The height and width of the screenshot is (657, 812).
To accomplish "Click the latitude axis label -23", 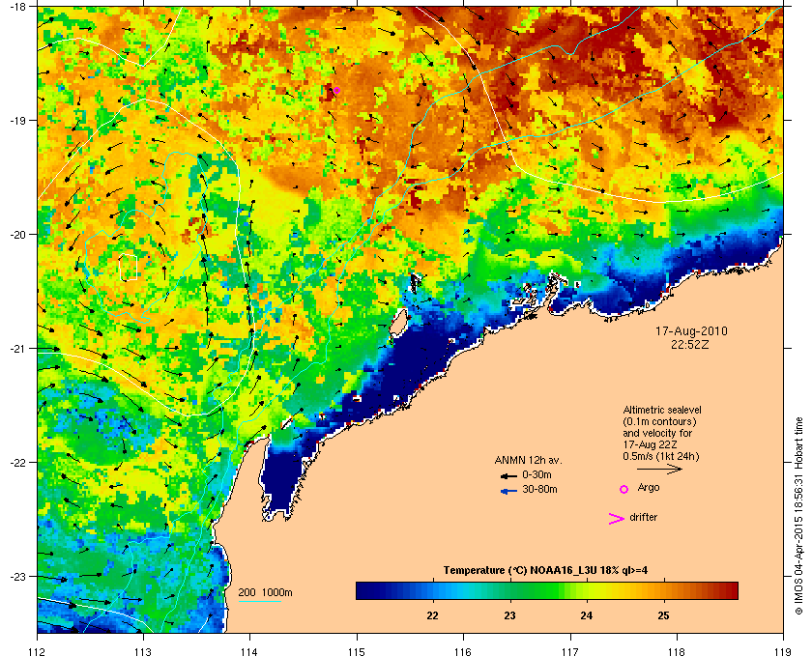I will pos(17,576).
